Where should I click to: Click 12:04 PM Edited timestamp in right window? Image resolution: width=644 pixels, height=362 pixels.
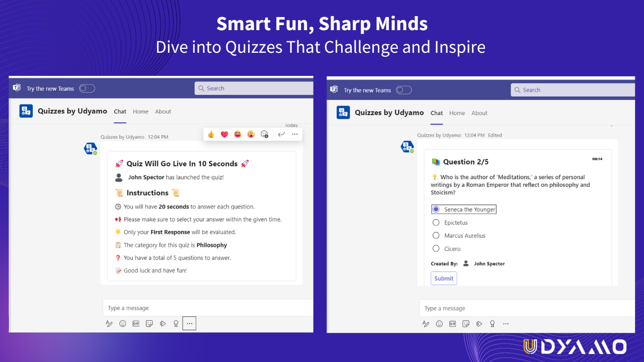pyautogui.click(x=483, y=135)
